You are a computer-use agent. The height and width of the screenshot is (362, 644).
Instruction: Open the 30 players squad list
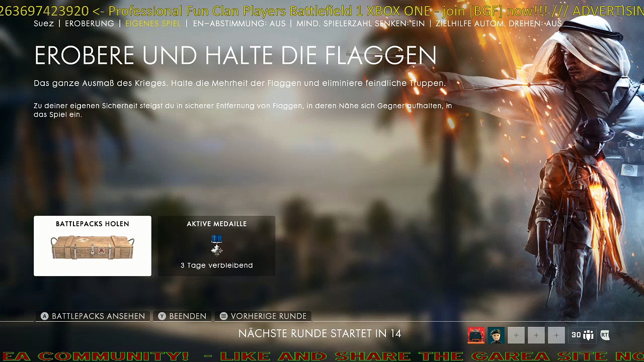582,335
